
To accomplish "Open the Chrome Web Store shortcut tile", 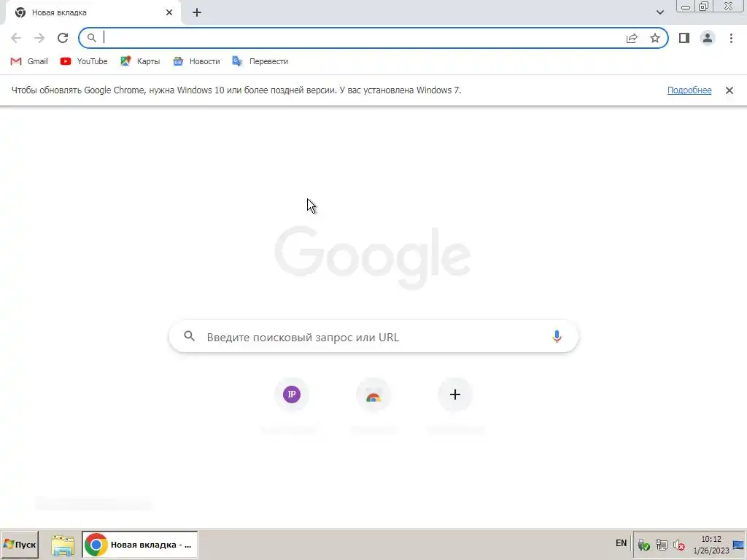I will point(373,394).
